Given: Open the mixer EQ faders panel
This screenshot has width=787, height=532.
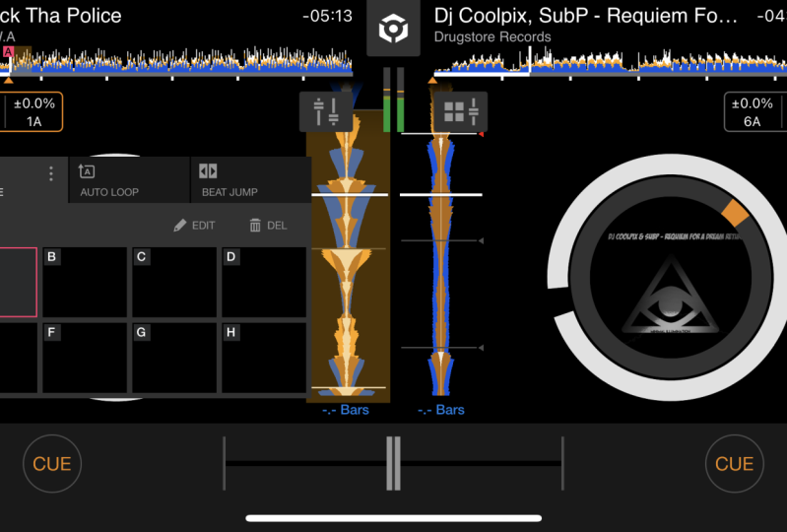Looking at the screenshot, I should 326,111.
